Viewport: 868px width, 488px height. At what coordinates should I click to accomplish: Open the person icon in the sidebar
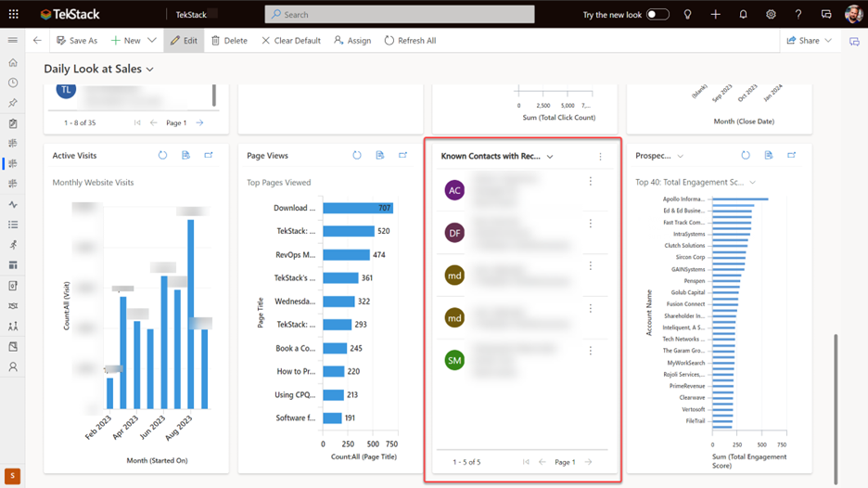click(x=13, y=366)
